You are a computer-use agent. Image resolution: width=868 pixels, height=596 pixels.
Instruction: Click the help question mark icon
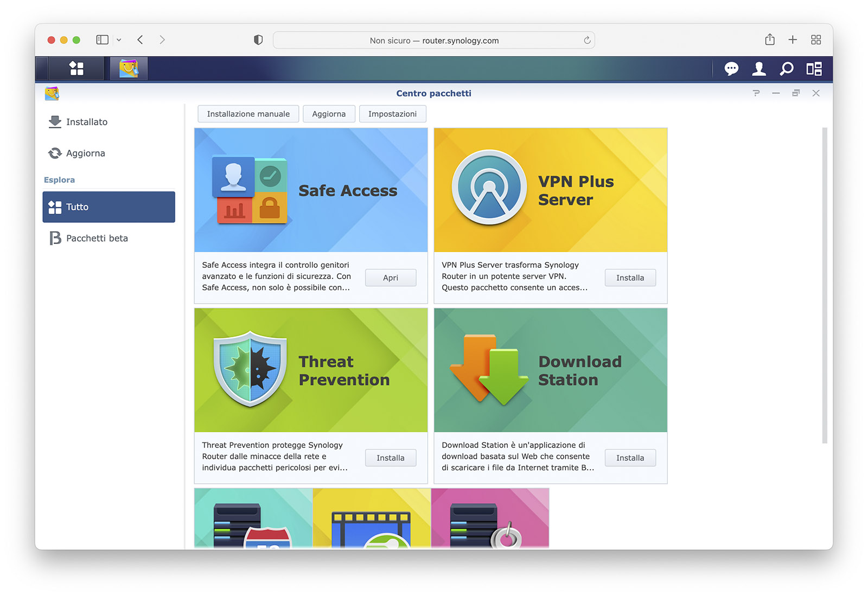(x=756, y=93)
